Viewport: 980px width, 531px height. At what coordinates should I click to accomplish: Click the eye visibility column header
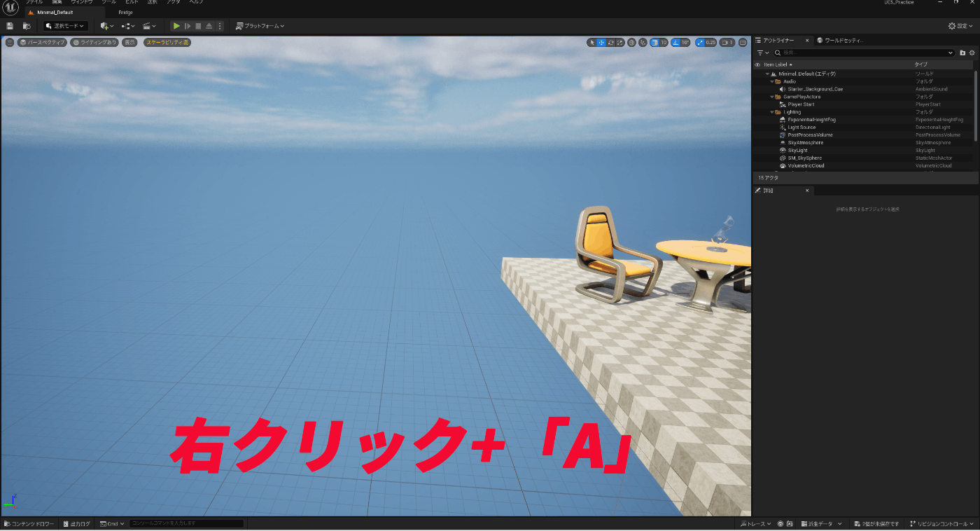(x=757, y=64)
